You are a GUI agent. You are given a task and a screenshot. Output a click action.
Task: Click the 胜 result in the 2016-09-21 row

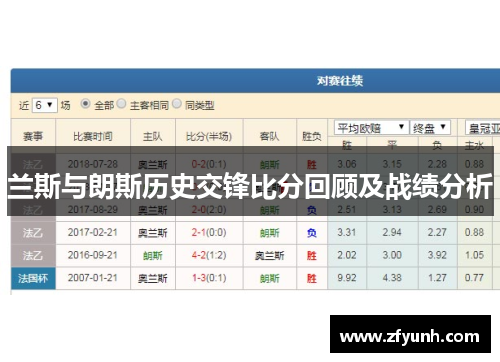pos(312,256)
